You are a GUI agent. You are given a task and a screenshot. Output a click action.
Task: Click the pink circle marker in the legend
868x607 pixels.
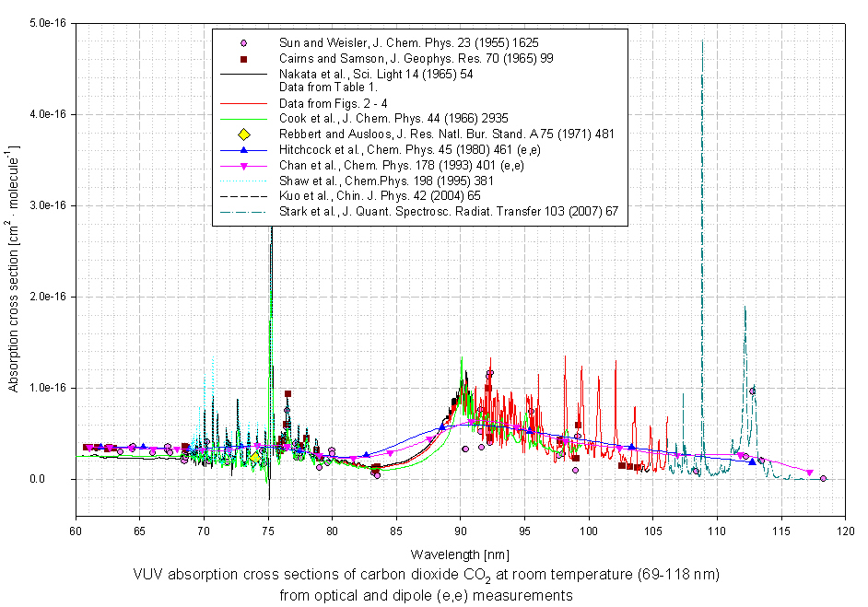click(x=244, y=43)
